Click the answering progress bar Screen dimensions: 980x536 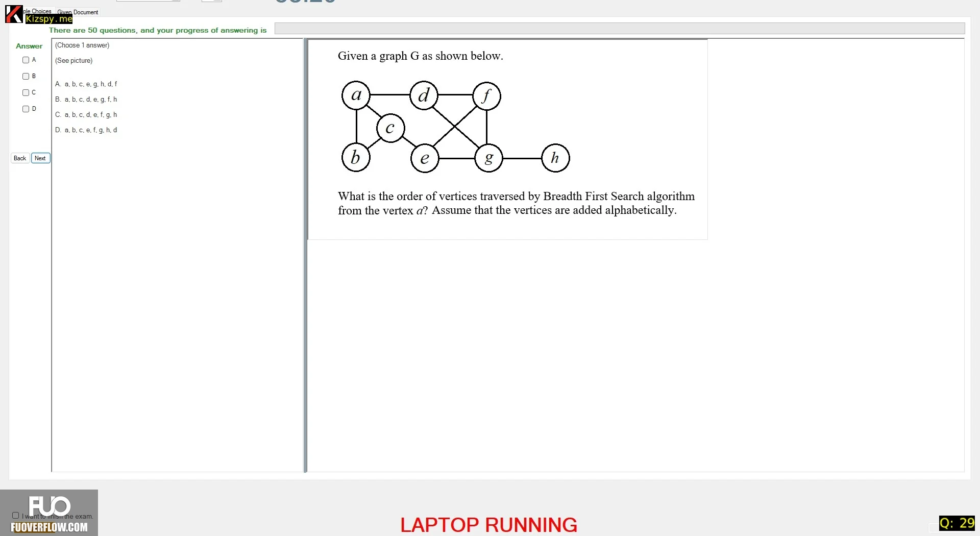(620, 29)
